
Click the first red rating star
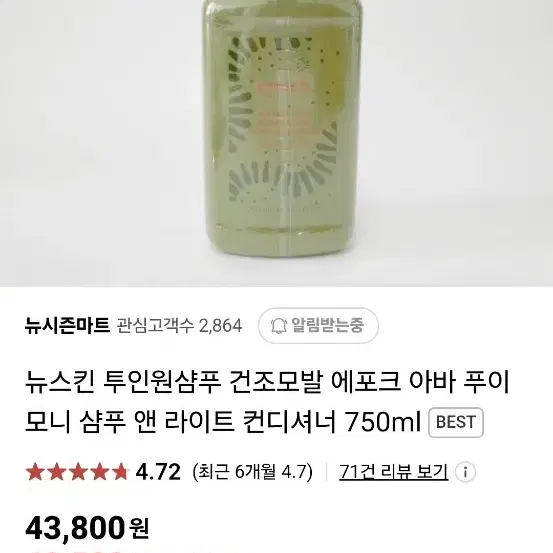click(36, 472)
